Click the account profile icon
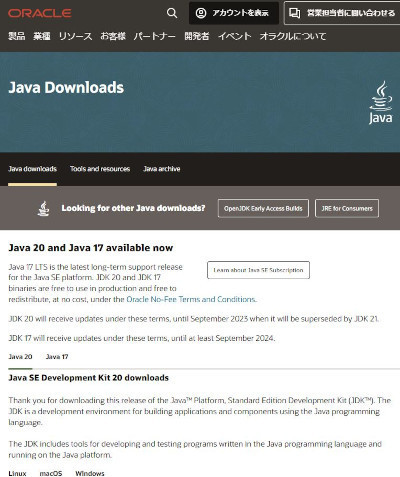This screenshot has width=400, height=477. click(x=201, y=13)
